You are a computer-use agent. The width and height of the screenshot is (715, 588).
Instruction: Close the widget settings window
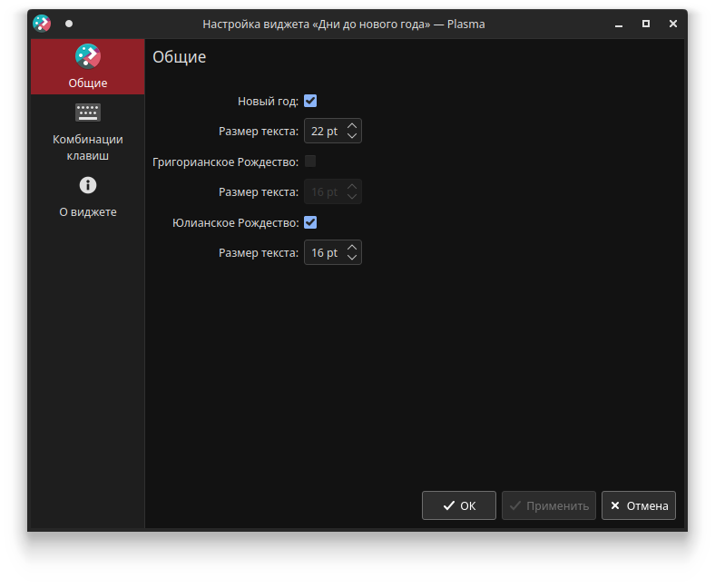tap(673, 24)
